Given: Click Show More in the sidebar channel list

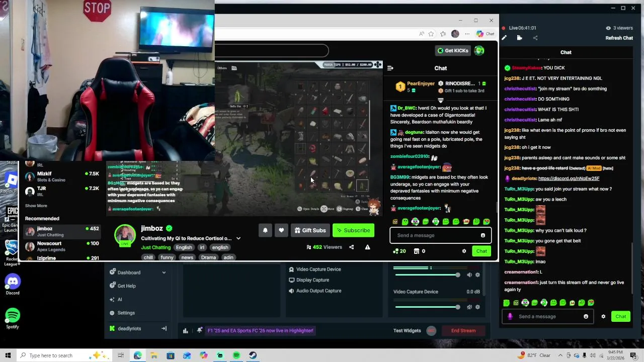Looking at the screenshot, I should (36, 206).
